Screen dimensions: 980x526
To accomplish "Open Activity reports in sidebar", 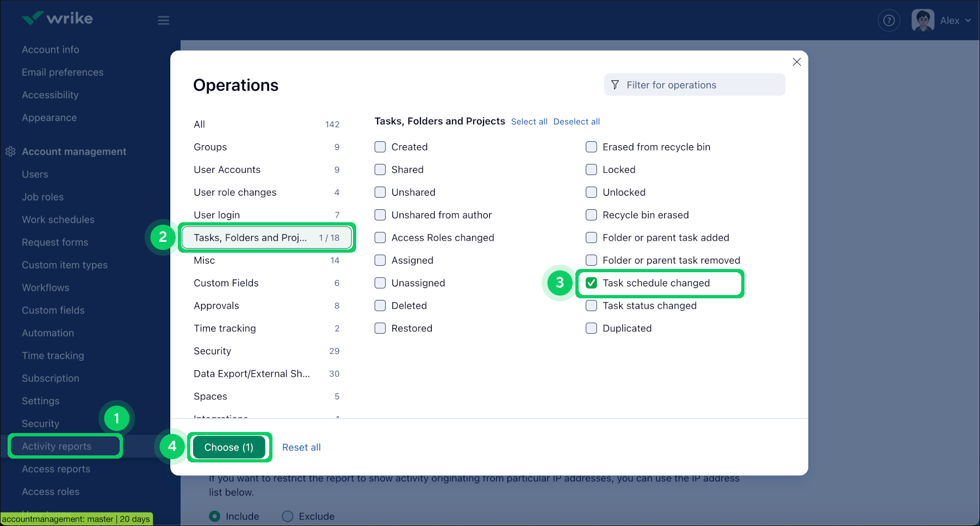I will tap(57, 446).
